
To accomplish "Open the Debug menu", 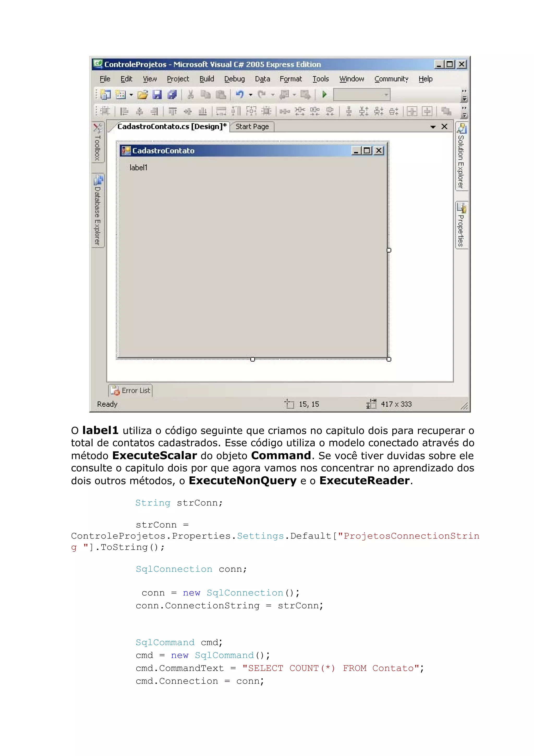I will click(x=235, y=79).
